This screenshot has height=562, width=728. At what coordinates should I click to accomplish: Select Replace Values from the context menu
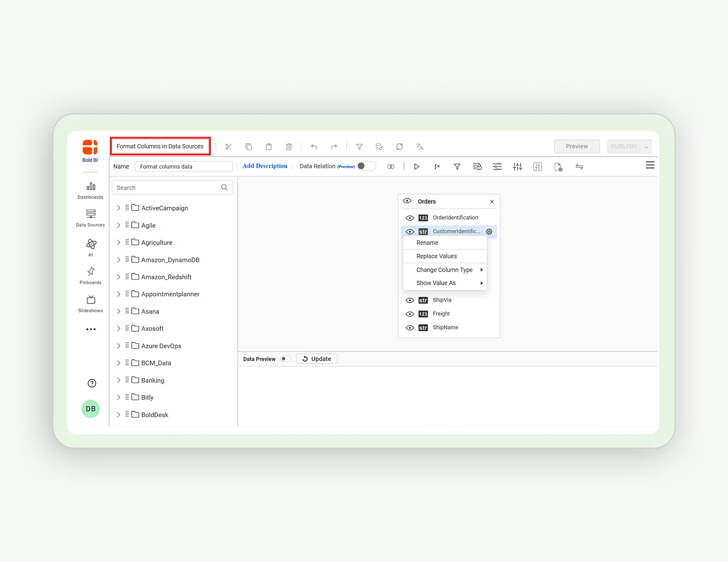tap(445, 256)
